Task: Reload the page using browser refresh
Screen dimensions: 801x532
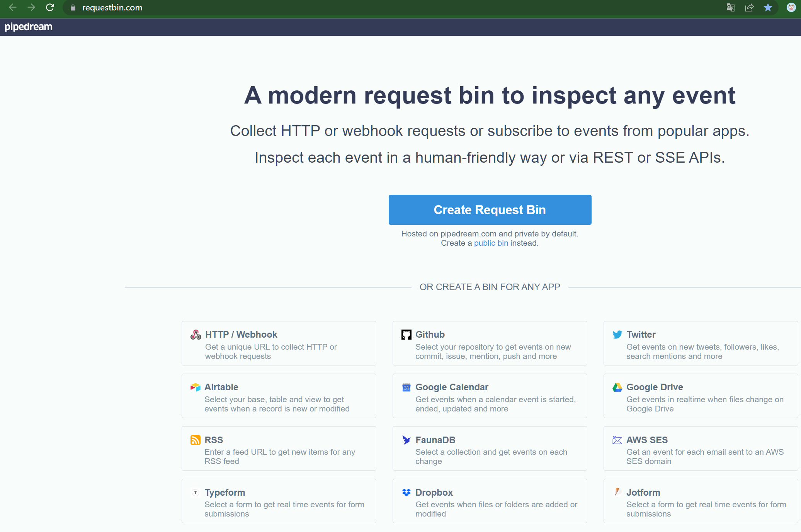Action: coord(50,7)
